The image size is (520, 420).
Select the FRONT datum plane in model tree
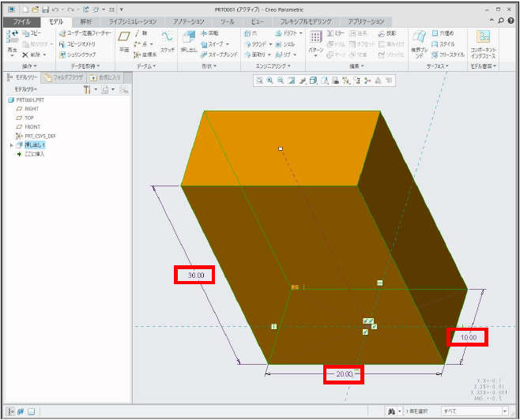[x=32, y=126]
